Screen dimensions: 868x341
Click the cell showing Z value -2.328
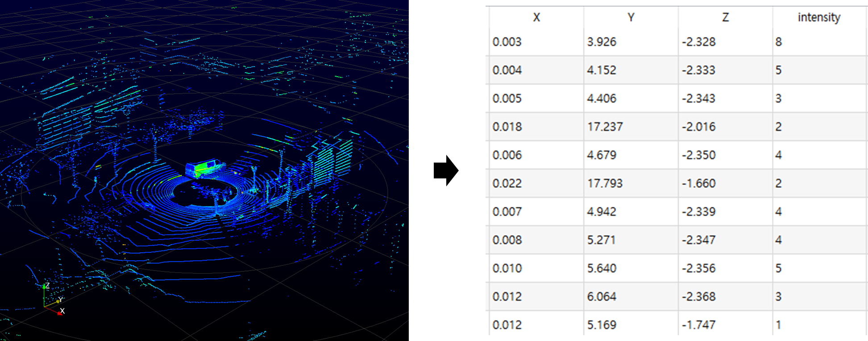698,42
